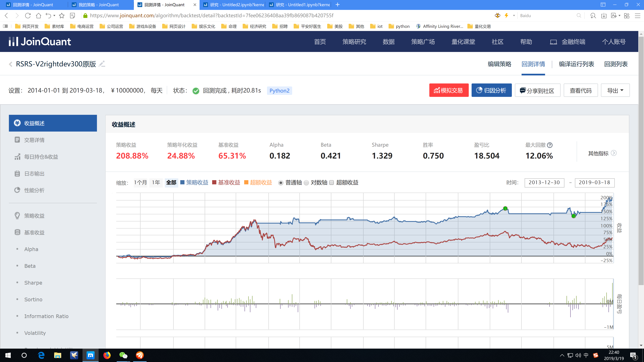Click start date field 2013-12-30

pyautogui.click(x=544, y=183)
